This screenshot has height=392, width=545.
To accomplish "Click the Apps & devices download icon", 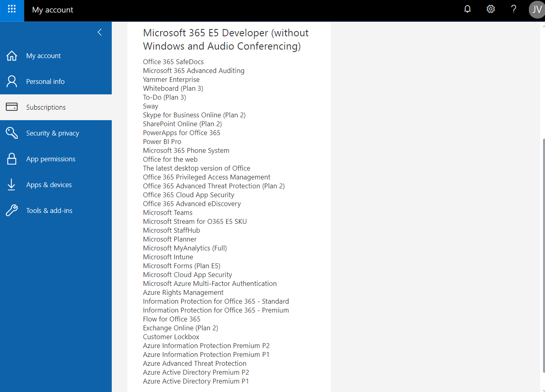I will 12,185.
